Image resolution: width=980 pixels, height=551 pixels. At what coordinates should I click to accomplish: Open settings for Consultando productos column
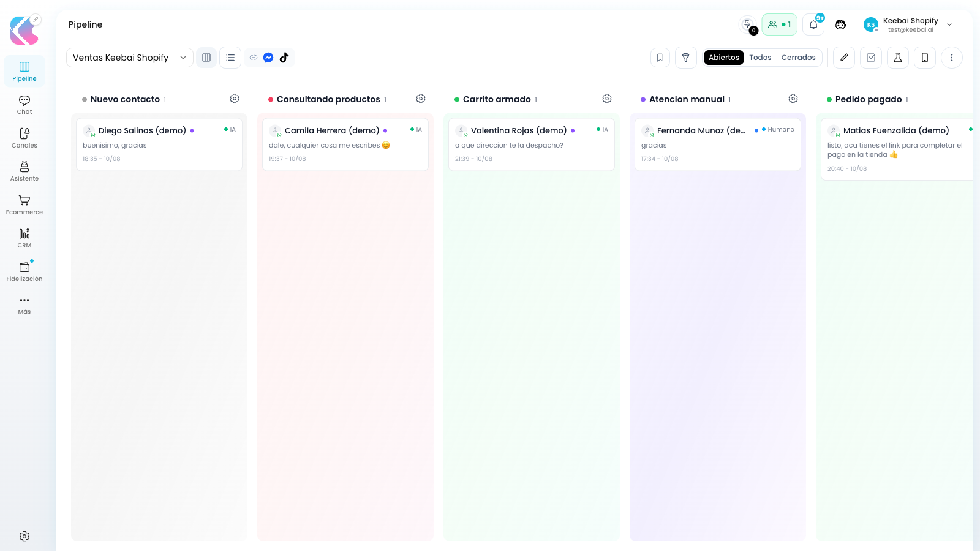point(421,99)
